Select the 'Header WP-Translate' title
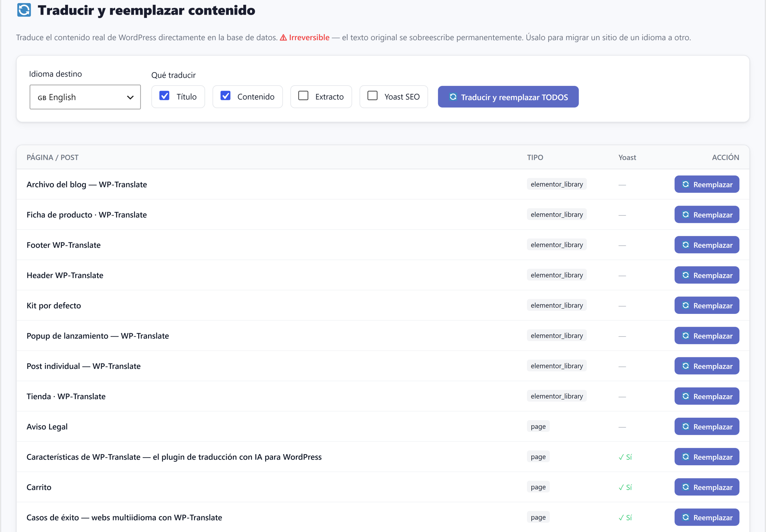 65,275
